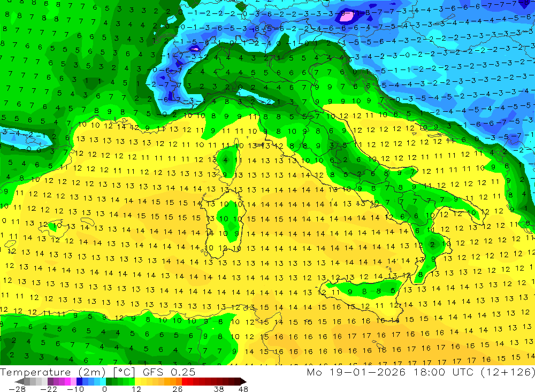Click the '[°C]' unit label
Viewport: 535px width, 392px height.
[124, 372]
